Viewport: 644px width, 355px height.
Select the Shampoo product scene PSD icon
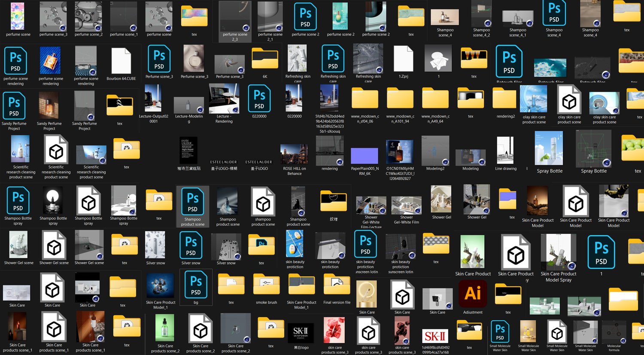coord(193,200)
